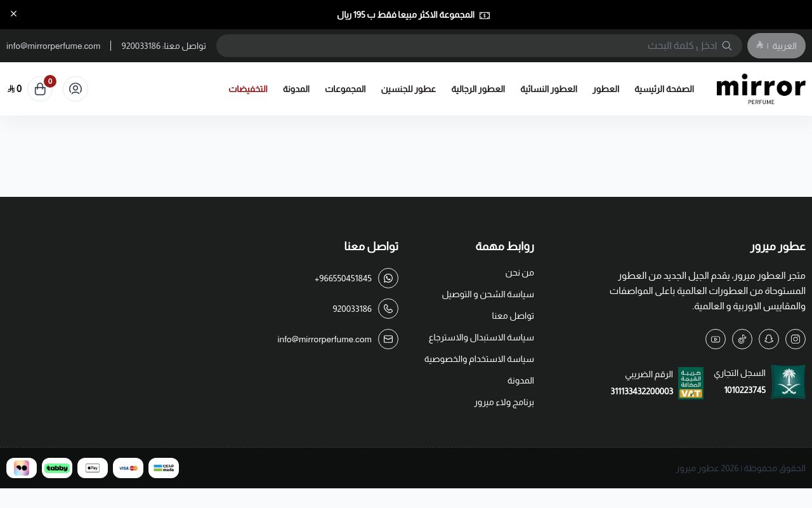This screenshot has width=812, height=508.
Task: Click the search magnifier icon
Action: click(x=727, y=46)
